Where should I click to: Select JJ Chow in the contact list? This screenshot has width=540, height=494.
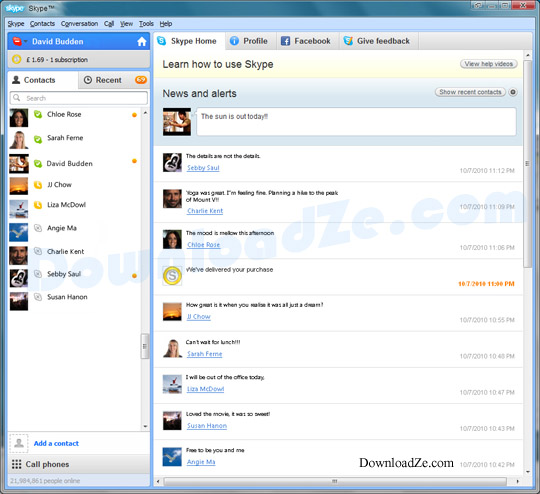tap(74, 185)
